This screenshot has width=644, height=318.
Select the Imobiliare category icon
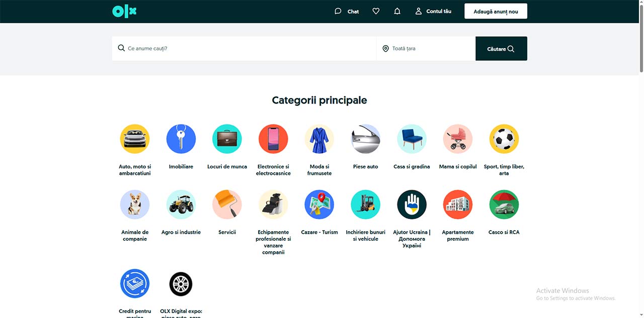(181, 139)
